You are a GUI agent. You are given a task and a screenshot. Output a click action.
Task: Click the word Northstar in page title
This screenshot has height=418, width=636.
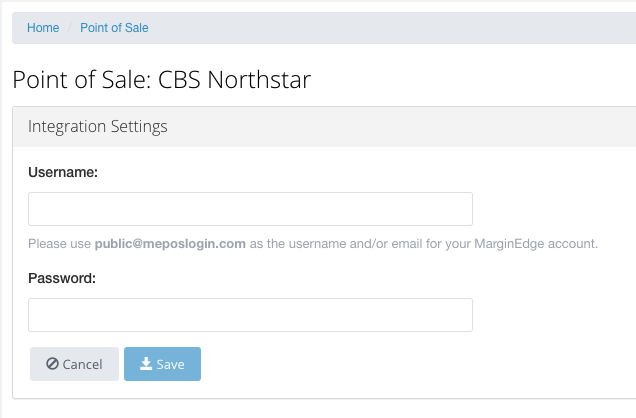pyautogui.click(x=259, y=79)
